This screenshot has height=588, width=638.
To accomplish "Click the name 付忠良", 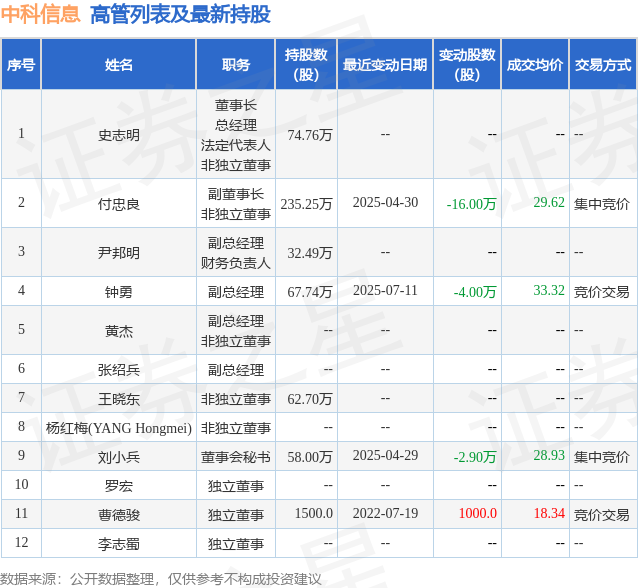I will (x=118, y=203).
